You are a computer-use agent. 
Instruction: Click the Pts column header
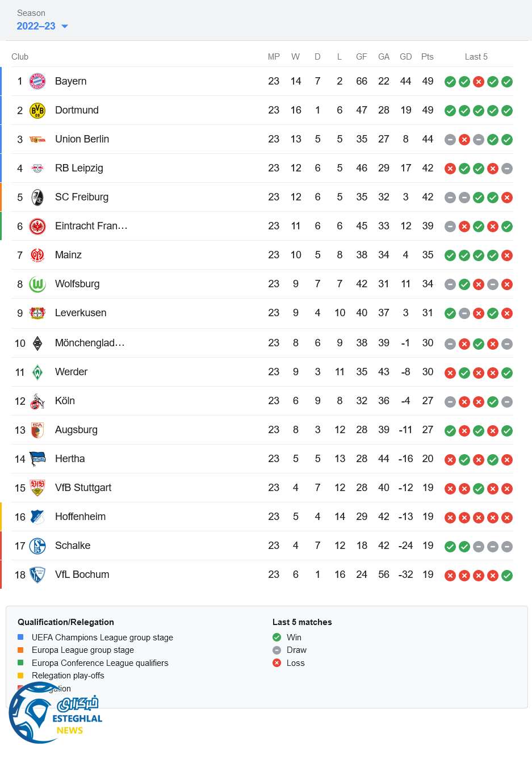click(x=428, y=57)
